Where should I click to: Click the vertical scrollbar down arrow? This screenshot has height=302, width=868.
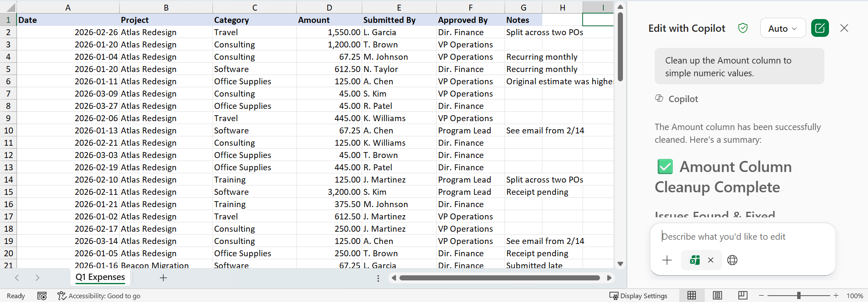(x=620, y=264)
